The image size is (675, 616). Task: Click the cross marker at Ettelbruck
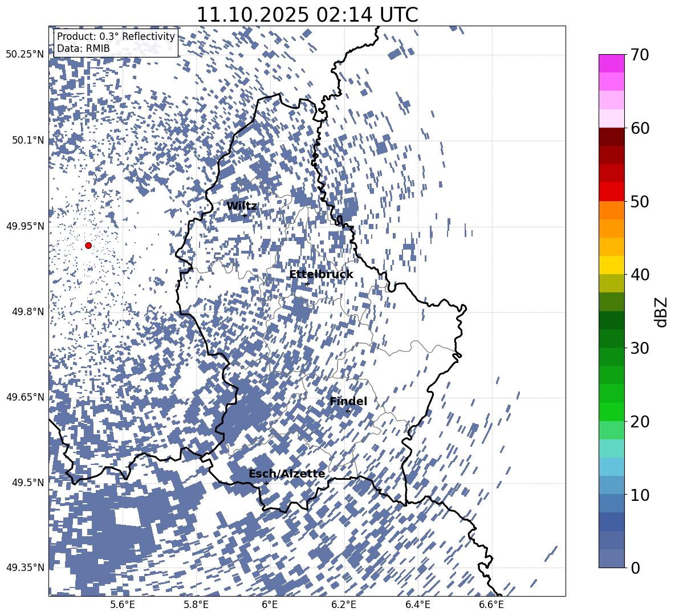307,284
